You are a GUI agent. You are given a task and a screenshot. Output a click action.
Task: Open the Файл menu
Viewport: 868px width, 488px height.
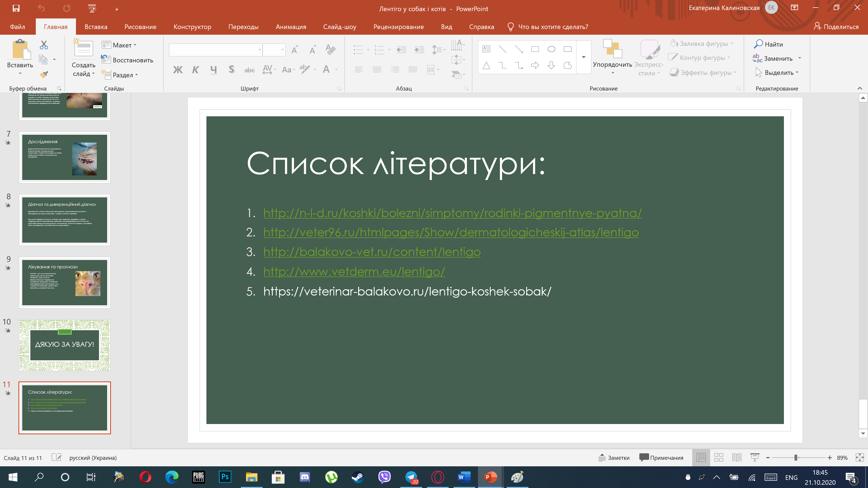click(x=18, y=27)
